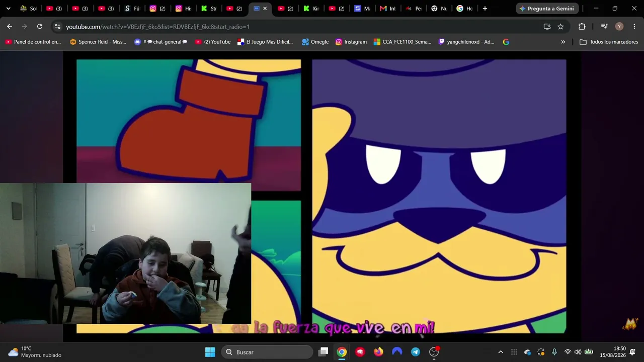
Task: Switch to the 'So' tab
Action: [28, 9]
